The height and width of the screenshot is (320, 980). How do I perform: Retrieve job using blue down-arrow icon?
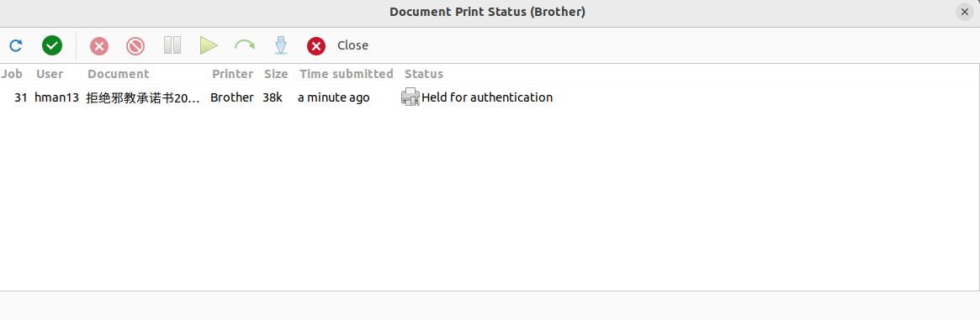coord(281,45)
